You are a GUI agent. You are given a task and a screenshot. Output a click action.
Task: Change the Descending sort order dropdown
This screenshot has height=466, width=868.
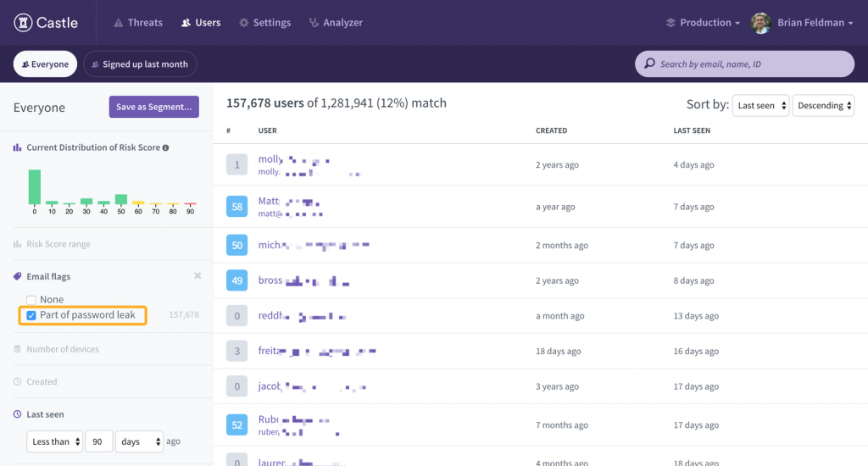tap(823, 106)
